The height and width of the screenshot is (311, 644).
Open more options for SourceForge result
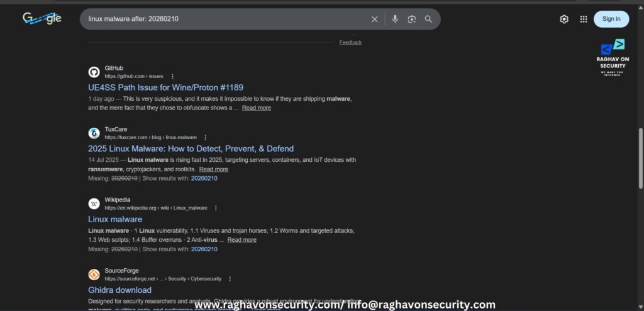point(230,279)
